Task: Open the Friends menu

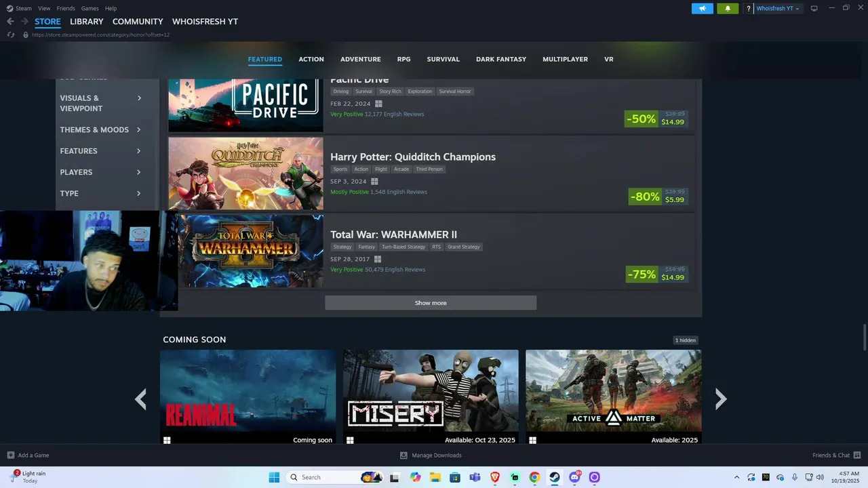Action: 66,8
